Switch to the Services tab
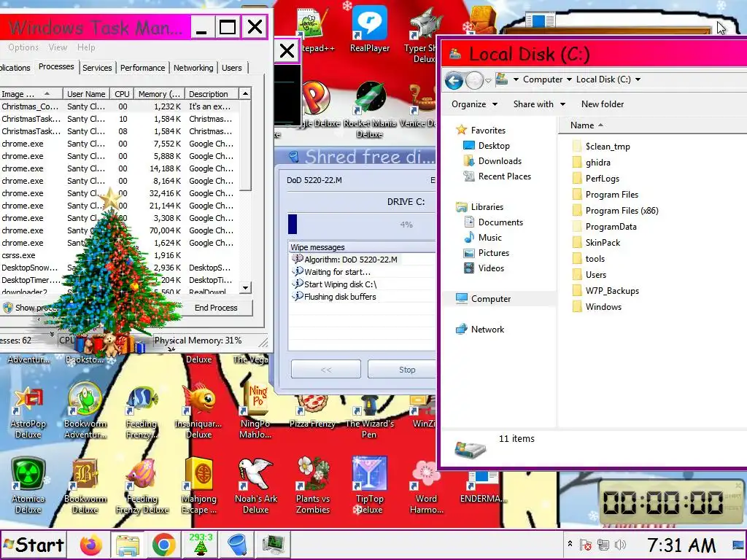 (97, 68)
